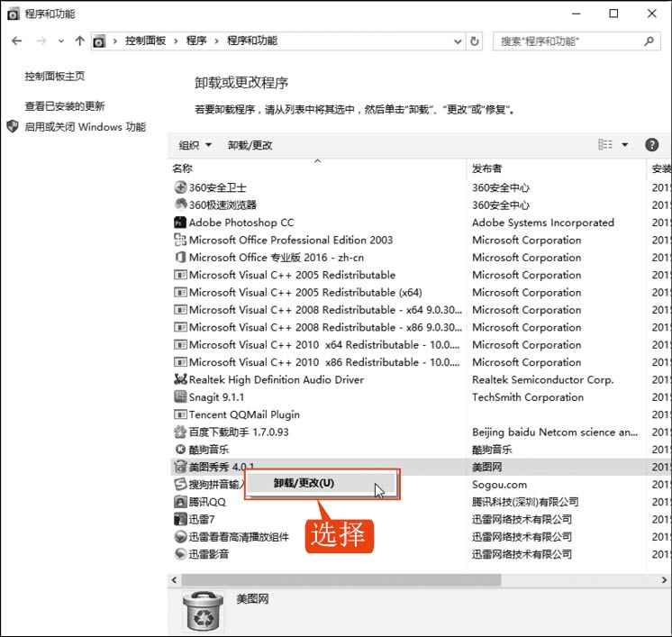Click the 程序和功能 breadcrumb

pyautogui.click(x=252, y=41)
